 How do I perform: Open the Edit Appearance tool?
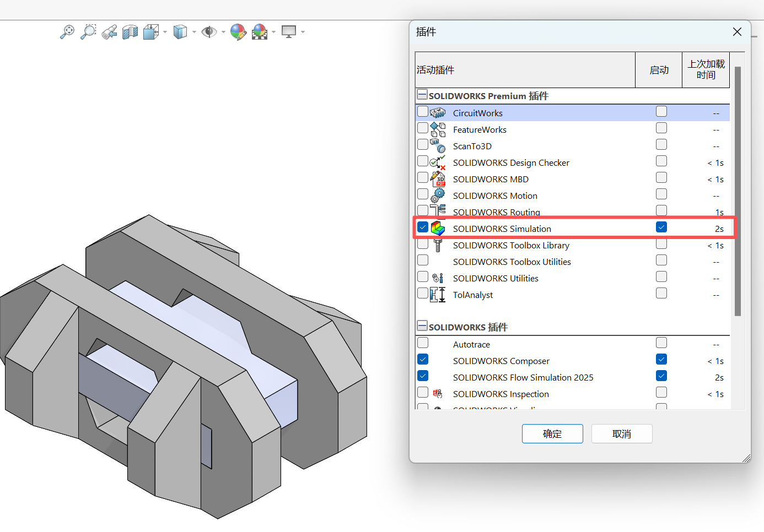click(x=238, y=32)
